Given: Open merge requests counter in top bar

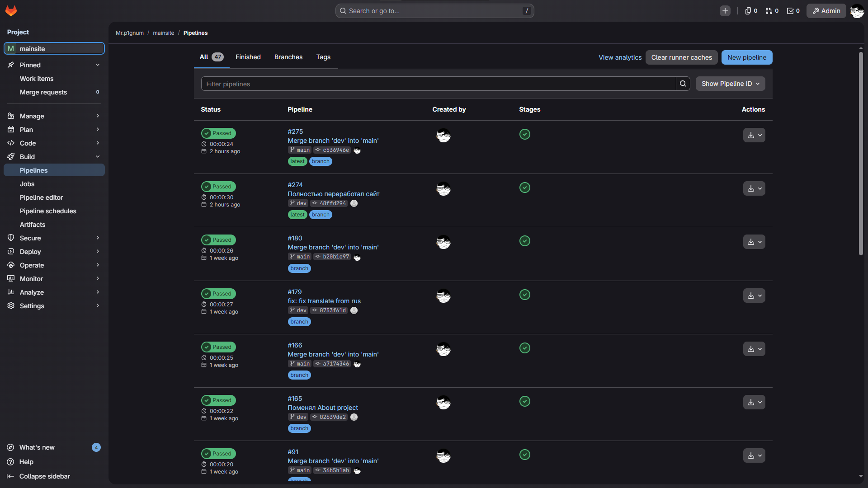Looking at the screenshot, I should [x=772, y=11].
